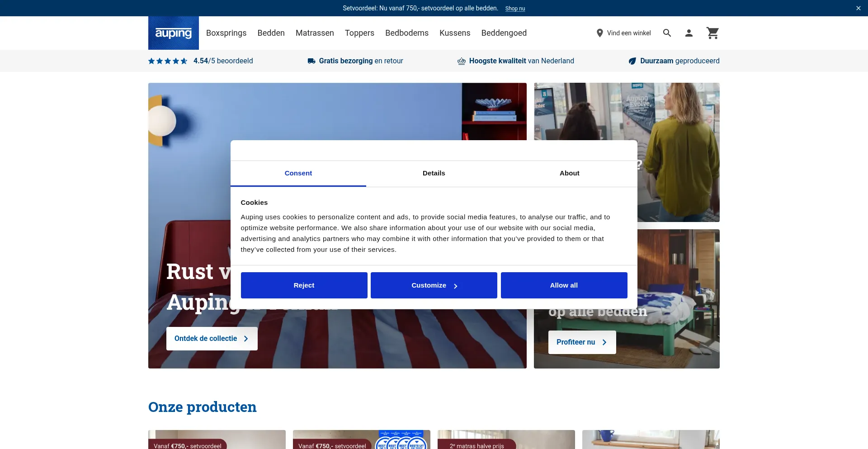Open the Matrassen menu

point(315,33)
